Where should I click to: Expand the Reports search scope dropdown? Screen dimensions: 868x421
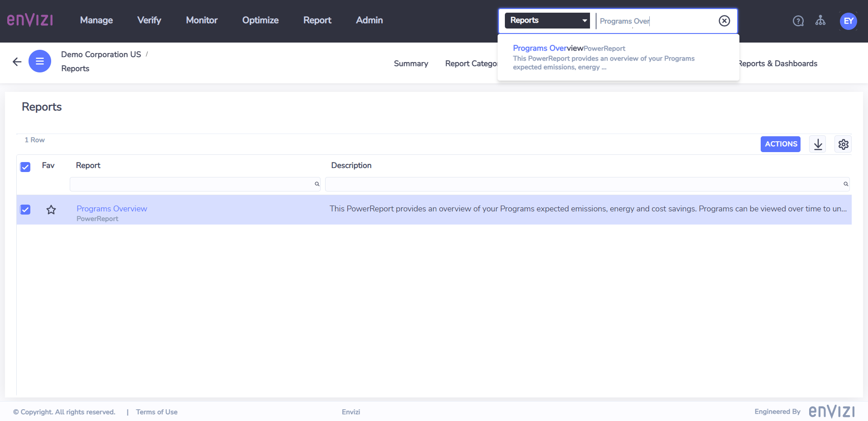[x=547, y=20]
